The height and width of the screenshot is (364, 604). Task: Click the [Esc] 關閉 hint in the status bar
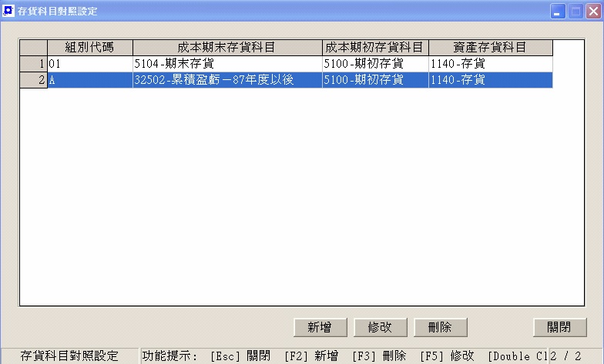click(x=240, y=356)
